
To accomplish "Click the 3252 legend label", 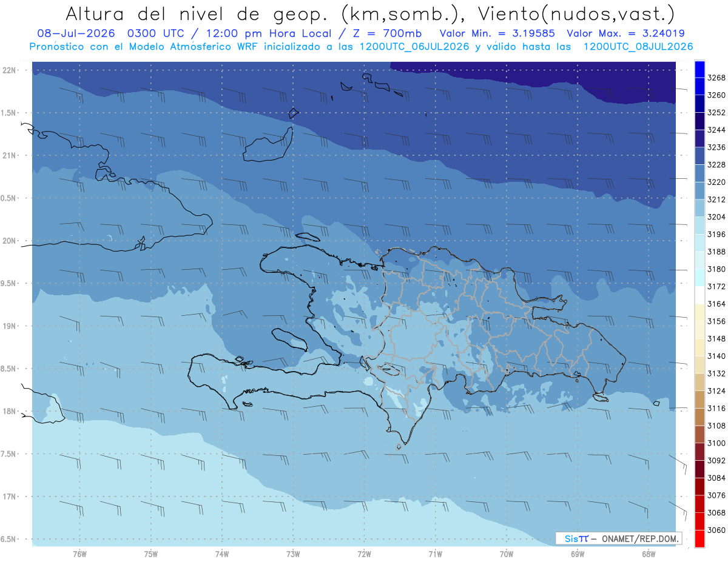I will (716, 113).
